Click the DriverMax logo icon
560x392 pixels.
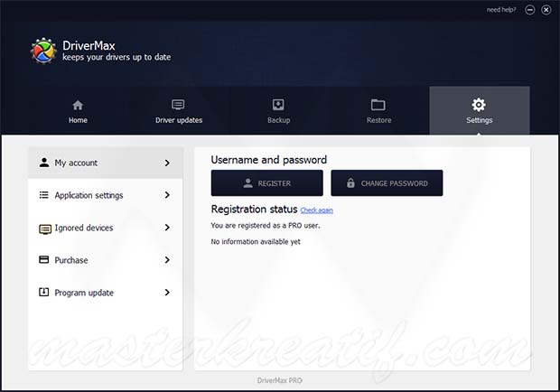click(x=43, y=51)
